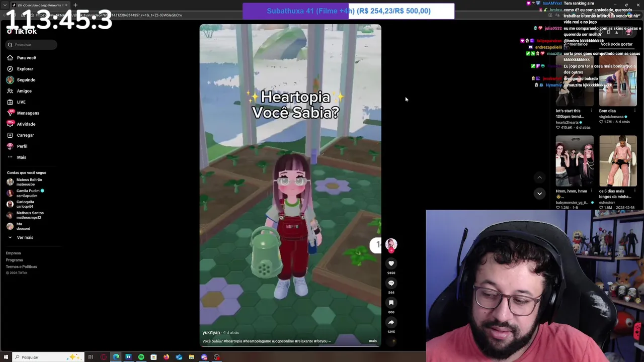Image resolution: width=644 pixels, height=362 pixels.
Task: Open Firefox from the taskbar
Action: point(166,357)
